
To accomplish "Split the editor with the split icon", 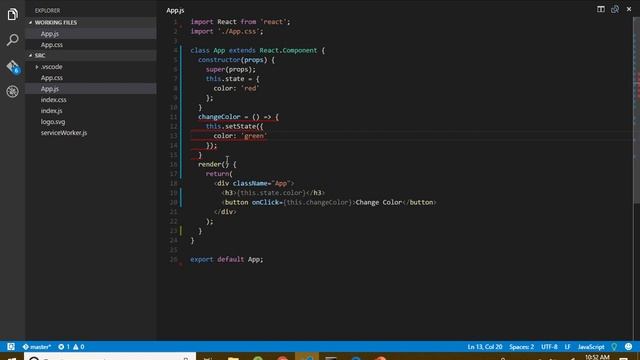I will click(x=601, y=9).
